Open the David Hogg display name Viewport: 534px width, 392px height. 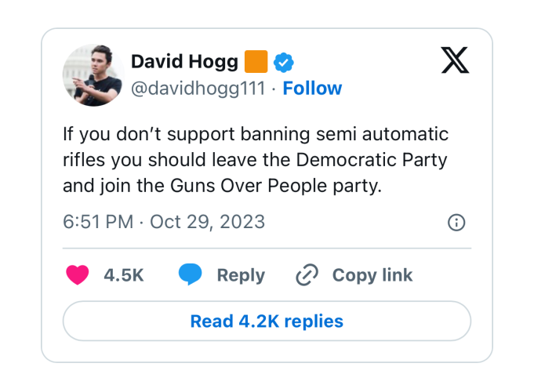pyautogui.click(x=184, y=62)
